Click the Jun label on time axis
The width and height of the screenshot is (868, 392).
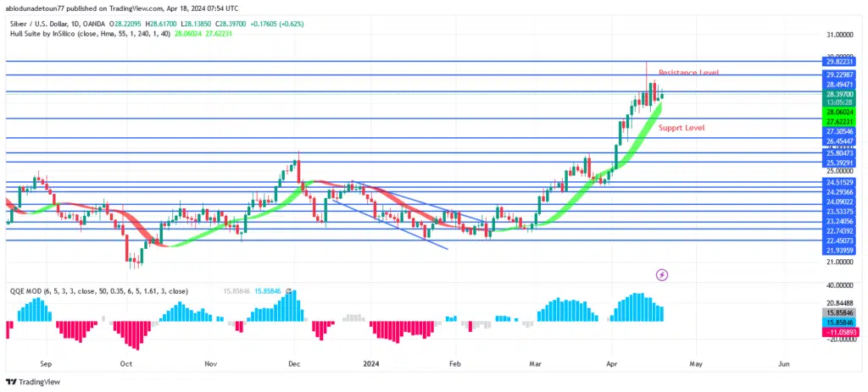[x=782, y=364]
